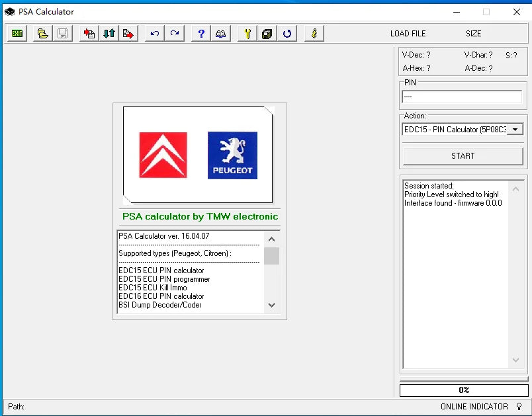Open the Action dropdown arrow

(x=515, y=129)
